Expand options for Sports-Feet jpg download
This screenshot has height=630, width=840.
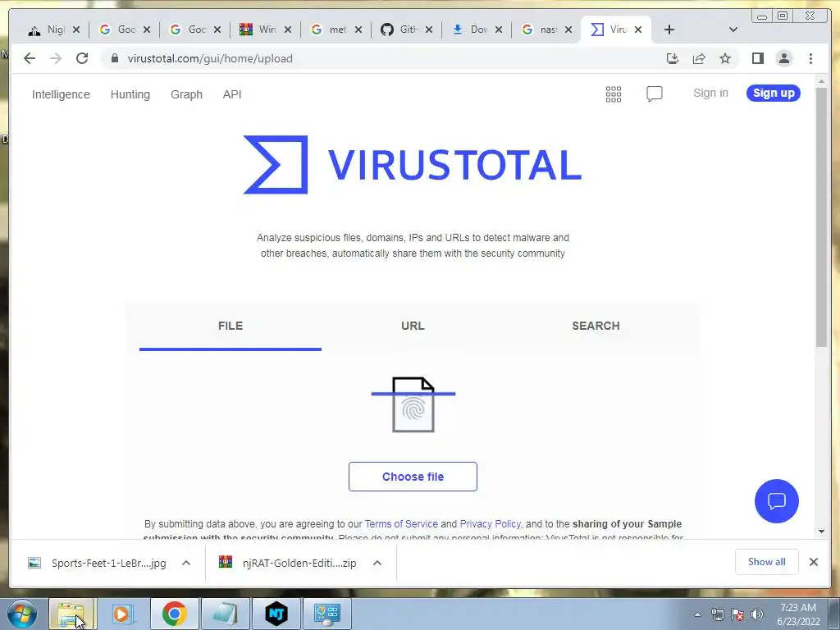(186, 563)
